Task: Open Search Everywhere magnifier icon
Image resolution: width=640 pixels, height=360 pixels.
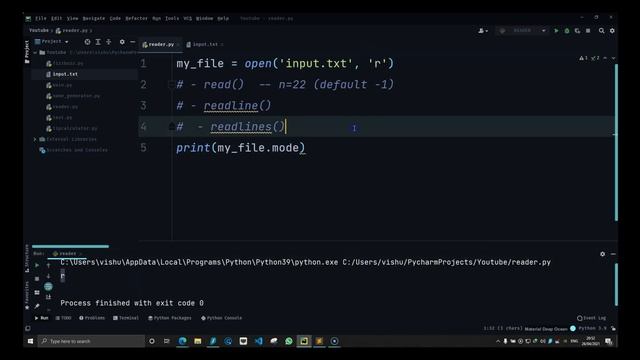Action: coord(602,31)
